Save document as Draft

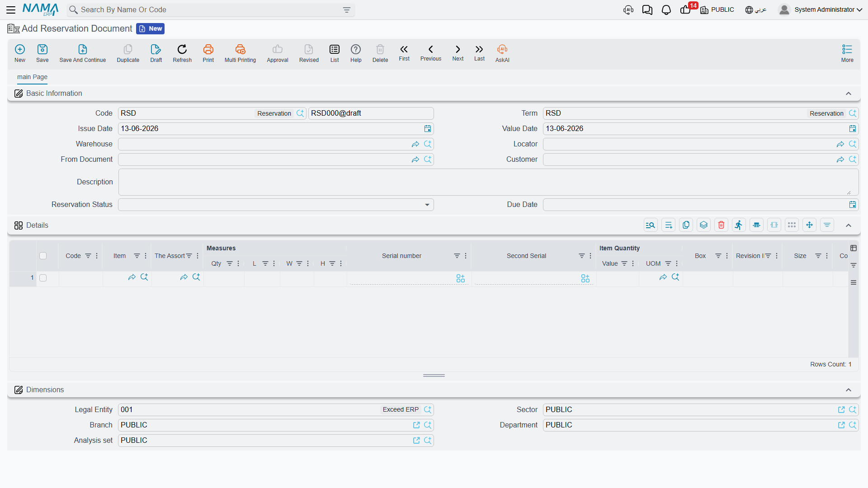(x=156, y=53)
